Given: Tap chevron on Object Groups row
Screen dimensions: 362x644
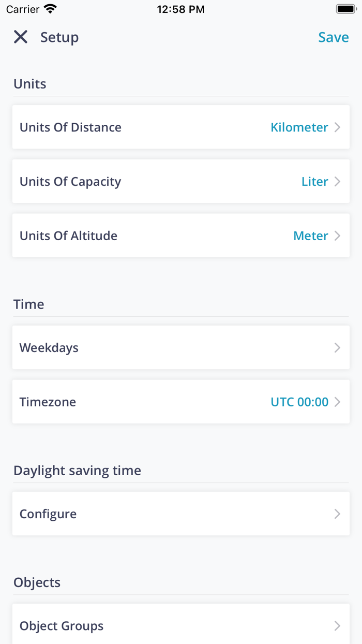Looking at the screenshot, I should pos(338,625).
